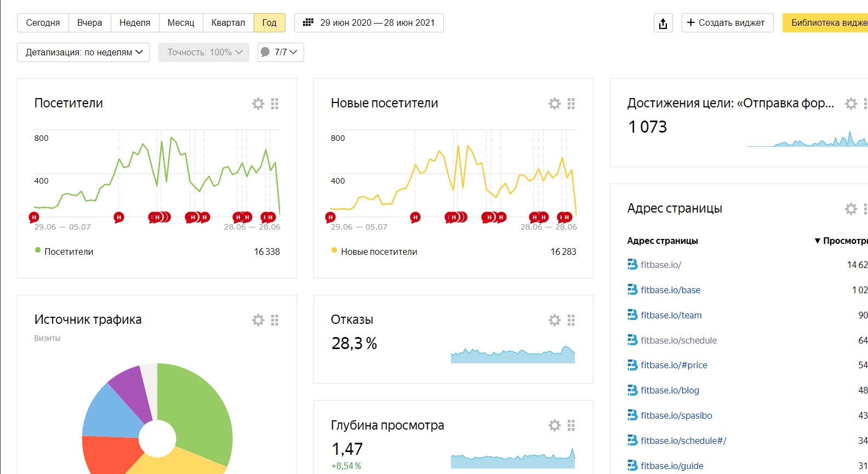Viewport: 868px width, 474px height.
Task: Open the fitbase.io/team link
Action: [671, 315]
